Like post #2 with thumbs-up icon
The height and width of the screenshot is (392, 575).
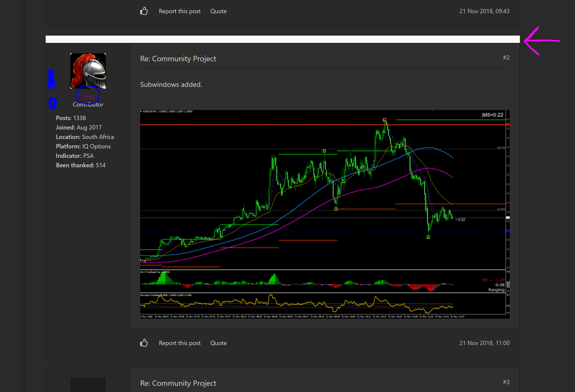[x=144, y=343]
